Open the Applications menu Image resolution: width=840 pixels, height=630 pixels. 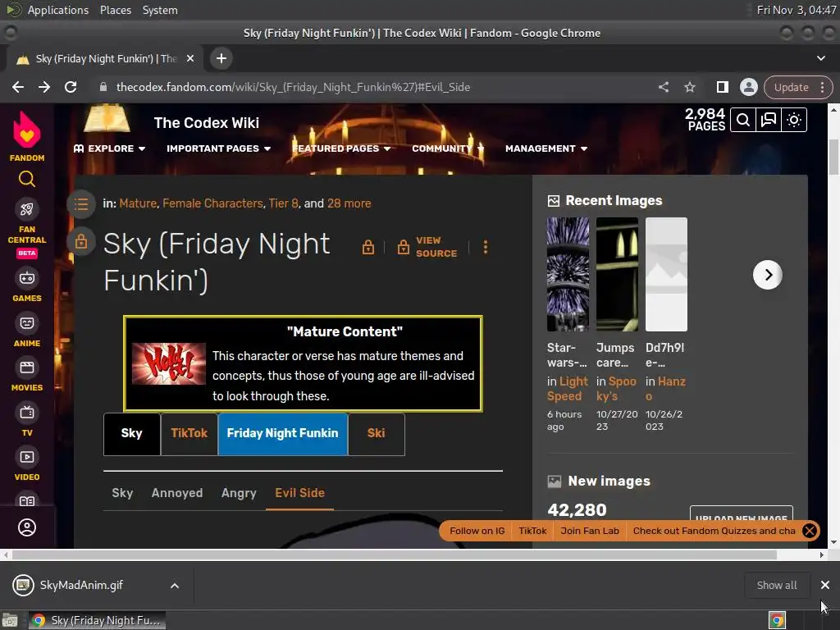click(x=58, y=10)
